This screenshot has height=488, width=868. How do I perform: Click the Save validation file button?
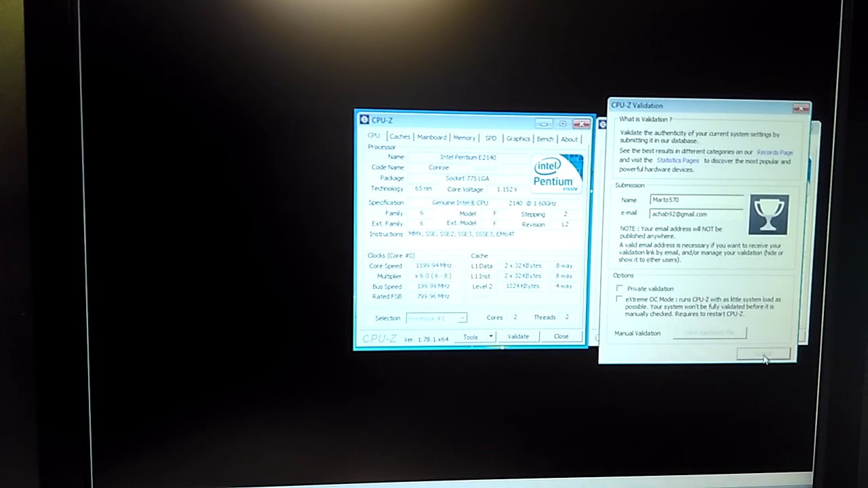click(x=709, y=333)
